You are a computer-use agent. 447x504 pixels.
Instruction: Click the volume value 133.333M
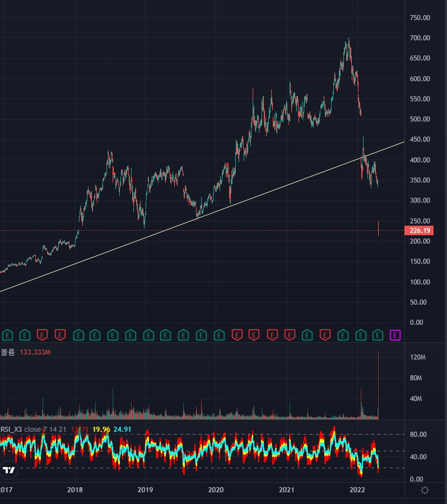(x=35, y=352)
